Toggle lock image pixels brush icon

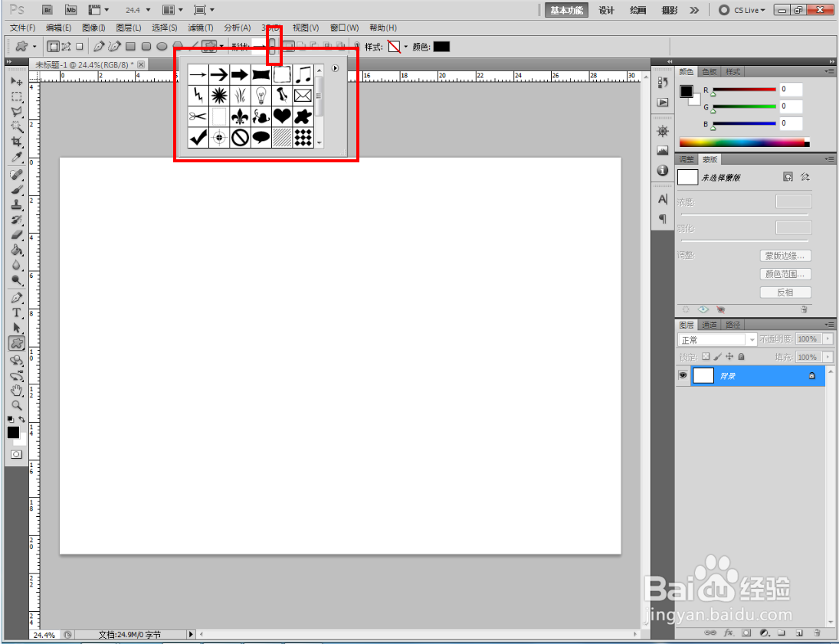(717, 356)
